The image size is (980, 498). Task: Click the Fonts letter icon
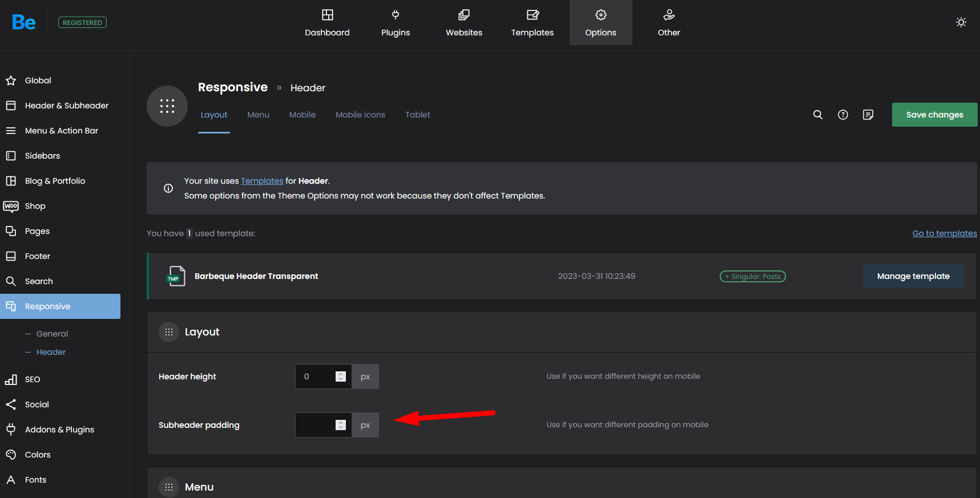(11, 480)
